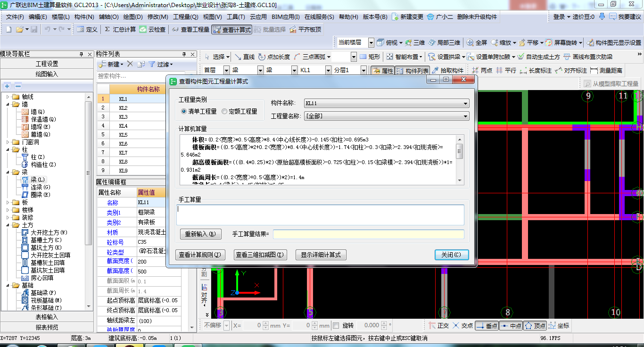Click 显示详细计算式 button
644x347 pixels.
(x=321, y=255)
